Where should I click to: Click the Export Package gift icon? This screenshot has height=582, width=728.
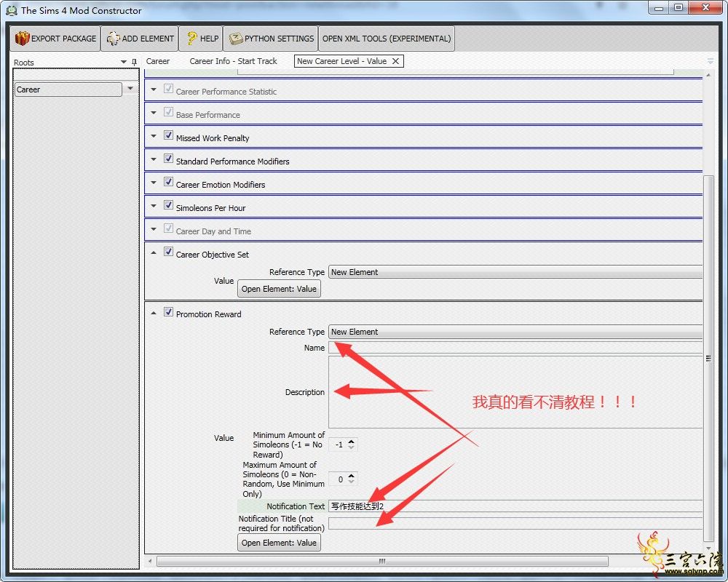tap(22, 39)
